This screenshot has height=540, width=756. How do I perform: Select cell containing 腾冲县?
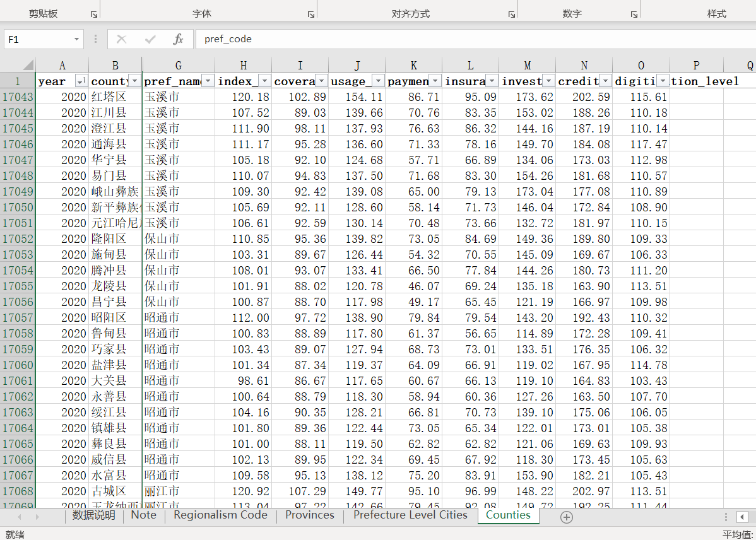point(115,271)
